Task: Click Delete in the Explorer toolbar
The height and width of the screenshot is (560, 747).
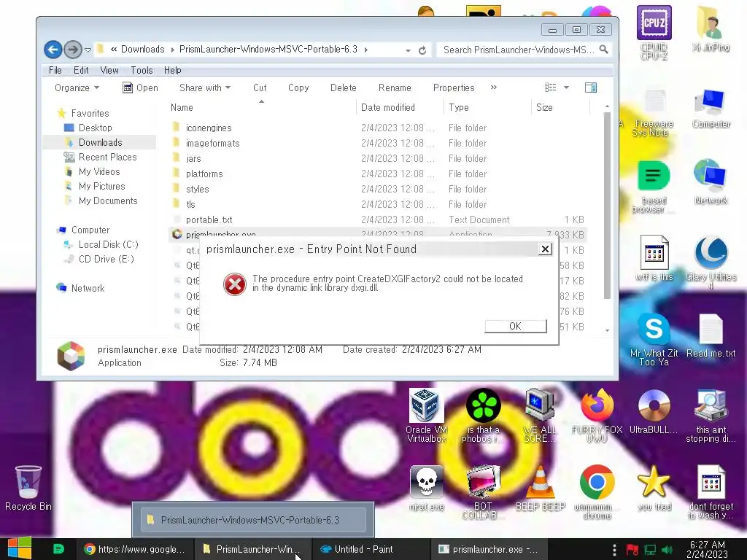Action: point(344,87)
